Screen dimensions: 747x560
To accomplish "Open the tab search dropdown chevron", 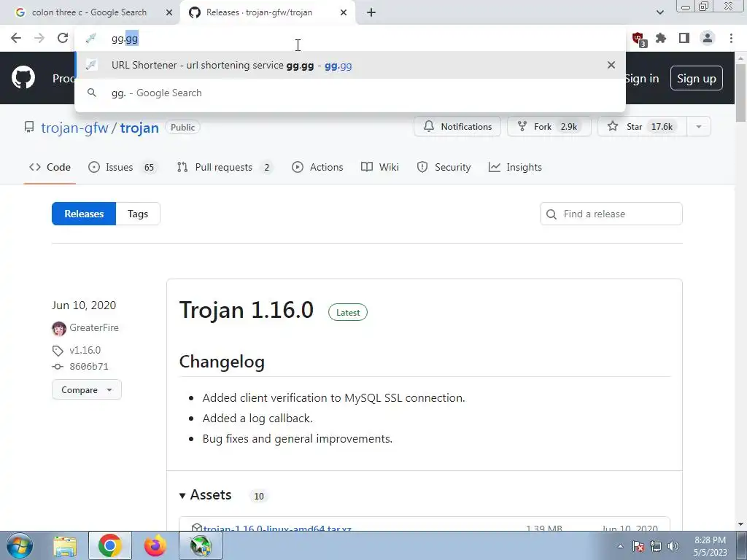I will (659, 12).
